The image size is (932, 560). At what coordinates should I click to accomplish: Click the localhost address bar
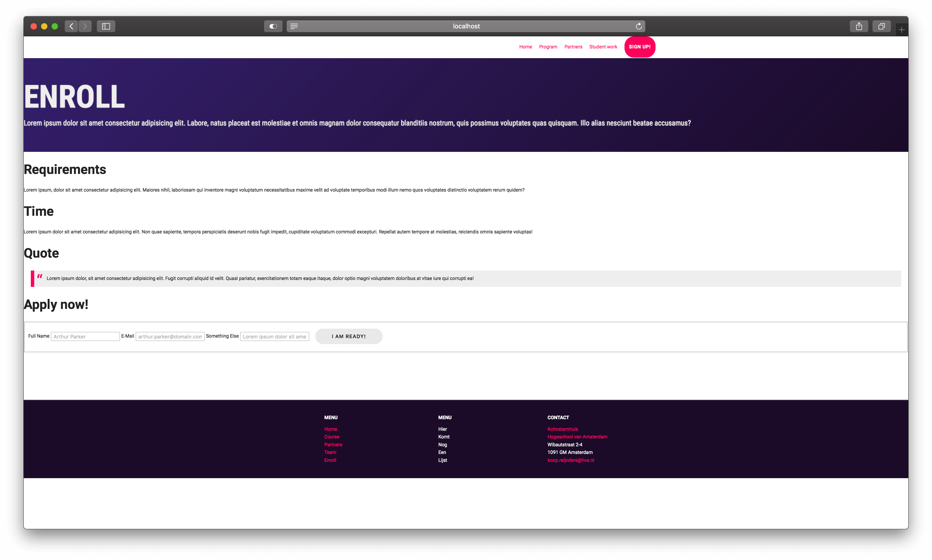click(466, 26)
